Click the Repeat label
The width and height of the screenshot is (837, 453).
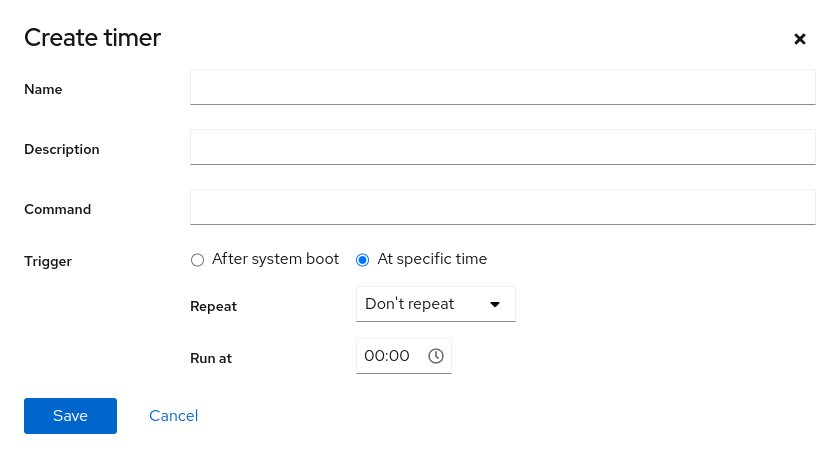(x=213, y=306)
